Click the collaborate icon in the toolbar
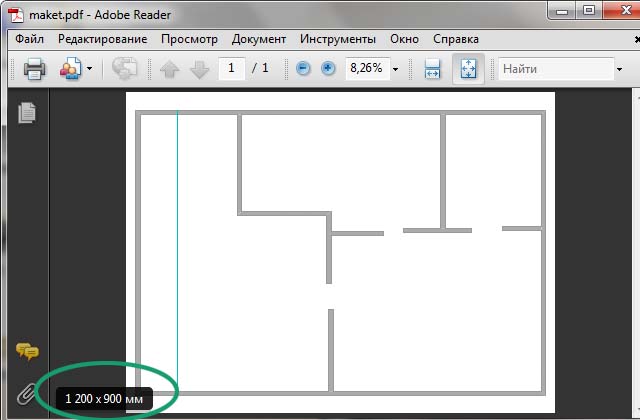The width and height of the screenshot is (640, 420). tap(70, 69)
